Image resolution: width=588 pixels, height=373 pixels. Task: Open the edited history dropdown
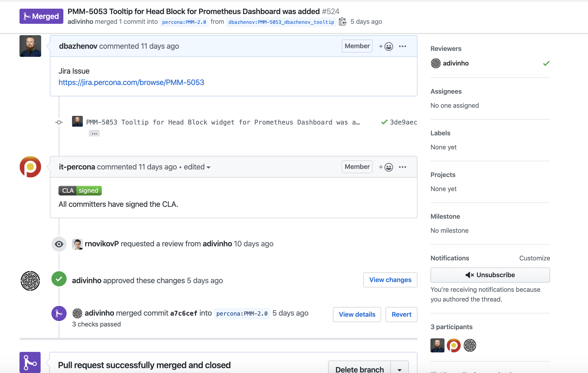click(x=197, y=167)
